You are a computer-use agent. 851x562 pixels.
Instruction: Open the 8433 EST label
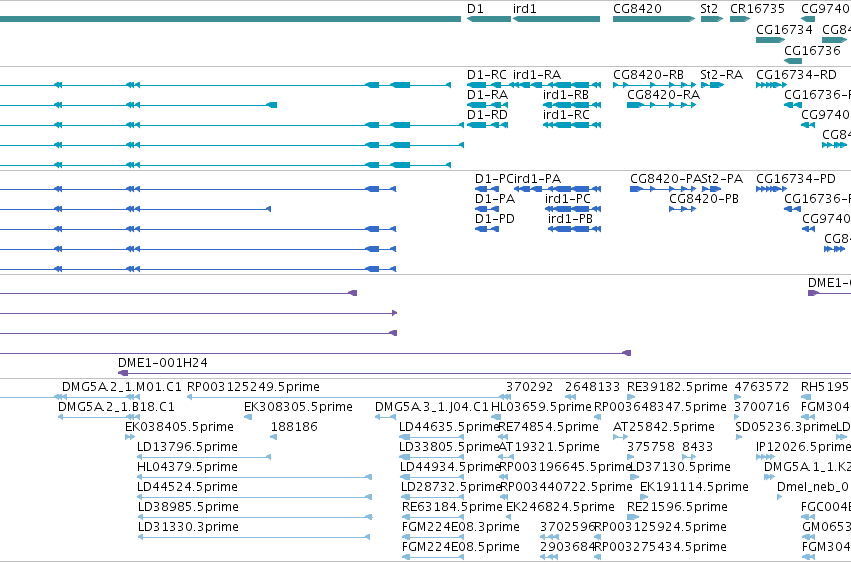tap(697, 448)
